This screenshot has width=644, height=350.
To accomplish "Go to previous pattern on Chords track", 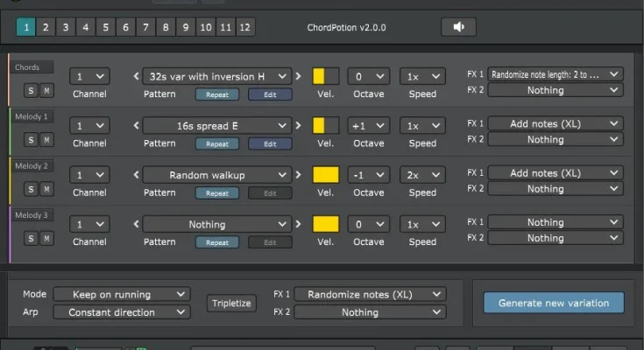I will tap(136, 76).
